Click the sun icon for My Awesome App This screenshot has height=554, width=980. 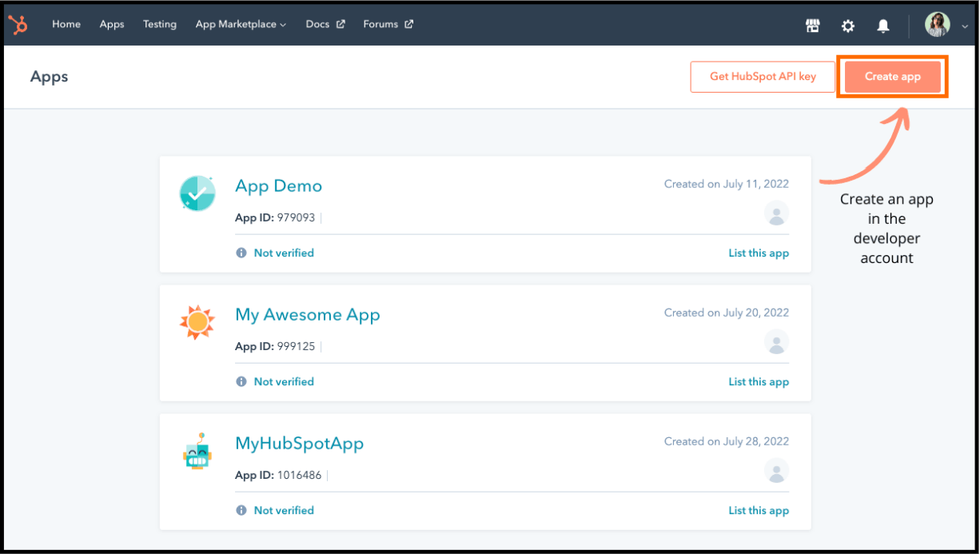197,321
